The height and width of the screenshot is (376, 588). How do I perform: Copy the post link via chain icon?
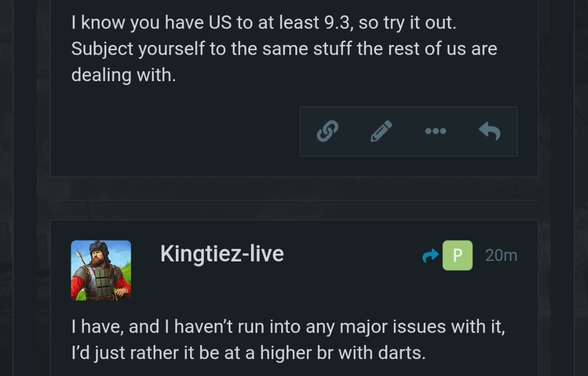tap(327, 131)
